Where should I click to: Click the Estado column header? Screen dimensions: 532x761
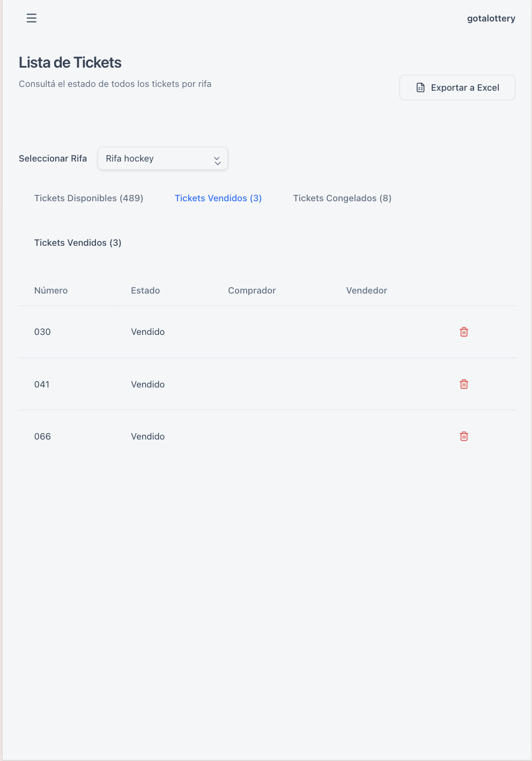(x=145, y=290)
